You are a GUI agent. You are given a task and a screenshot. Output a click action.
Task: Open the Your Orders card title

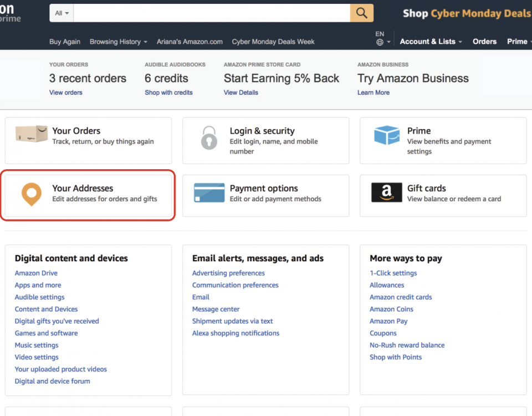click(x=76, y=131)
